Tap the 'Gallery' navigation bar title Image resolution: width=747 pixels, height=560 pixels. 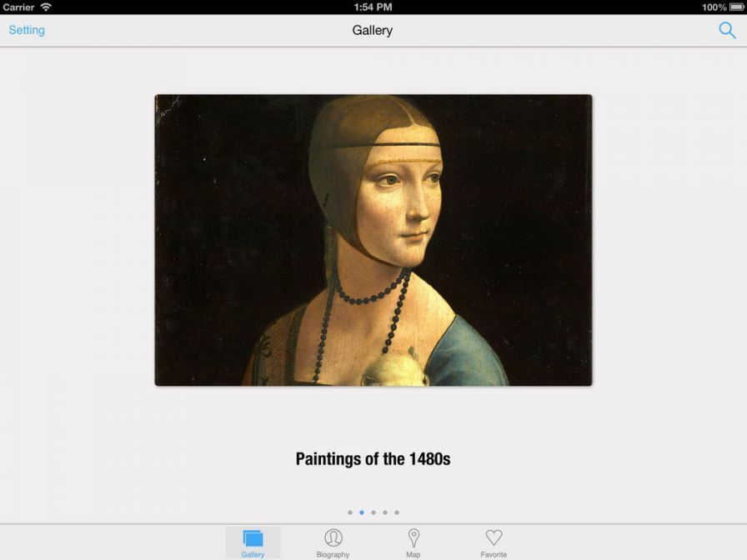[373, 31]
